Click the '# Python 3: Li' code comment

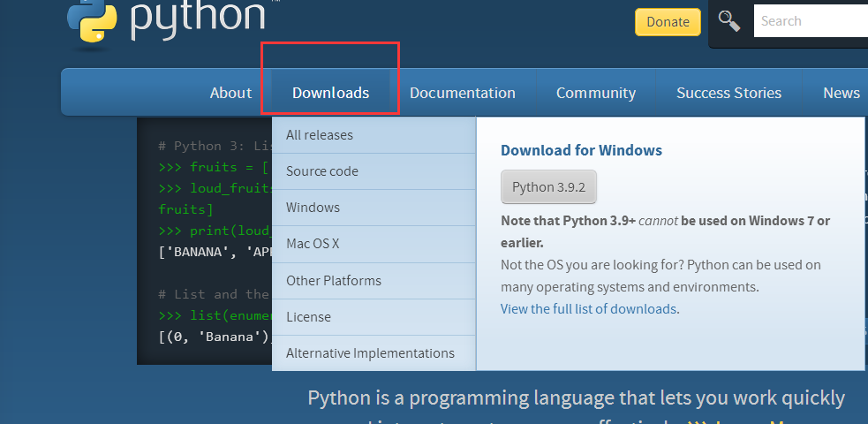coord(215,146)
